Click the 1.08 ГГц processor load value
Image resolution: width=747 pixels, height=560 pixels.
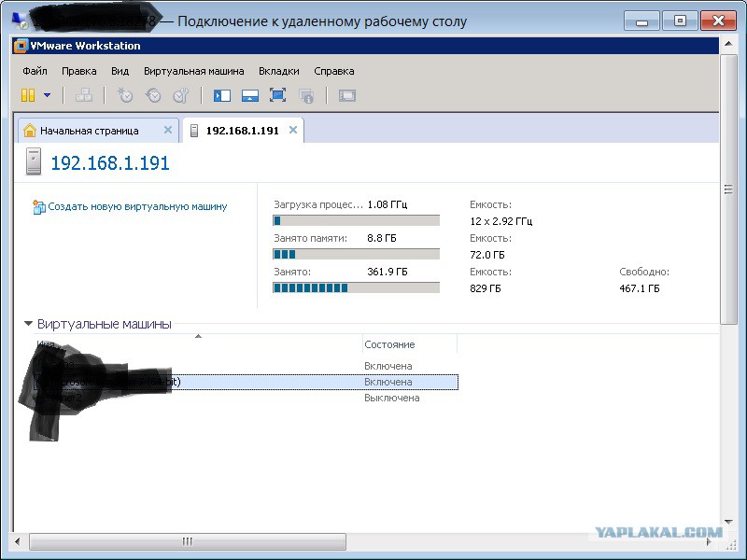[388, 204]
